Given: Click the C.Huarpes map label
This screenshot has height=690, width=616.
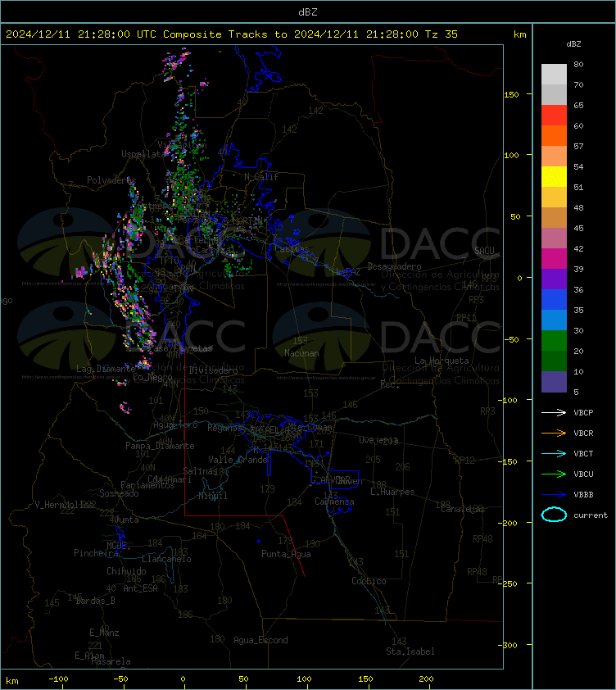Looking at the screenshot, I should tap(392, 492).
